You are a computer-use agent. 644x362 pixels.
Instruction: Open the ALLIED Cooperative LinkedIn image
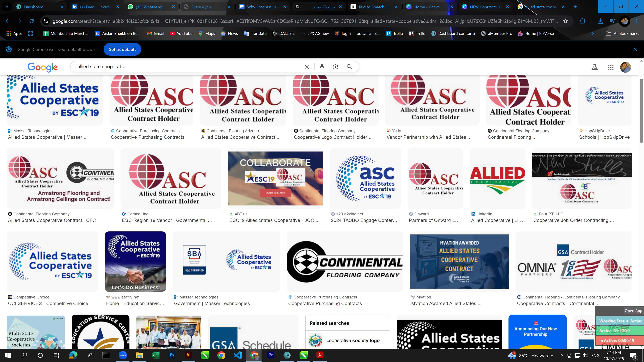pos(497,178)
